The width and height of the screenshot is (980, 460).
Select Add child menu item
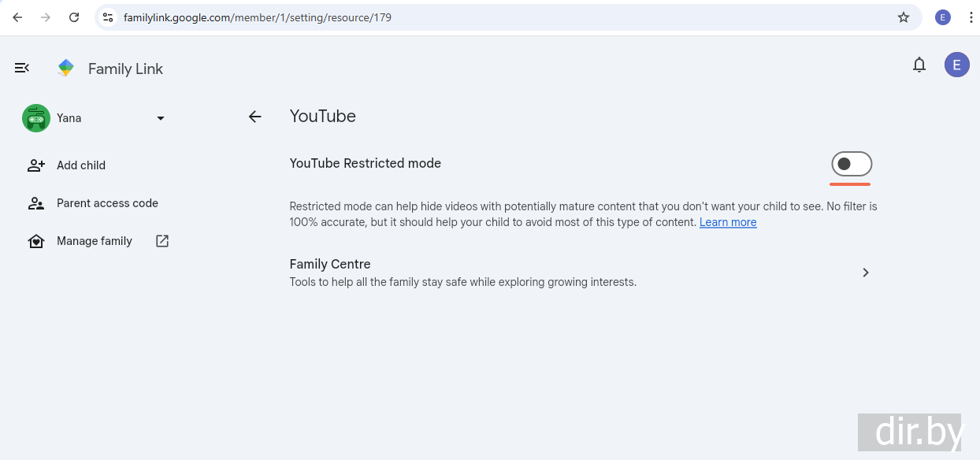(81, 165)
